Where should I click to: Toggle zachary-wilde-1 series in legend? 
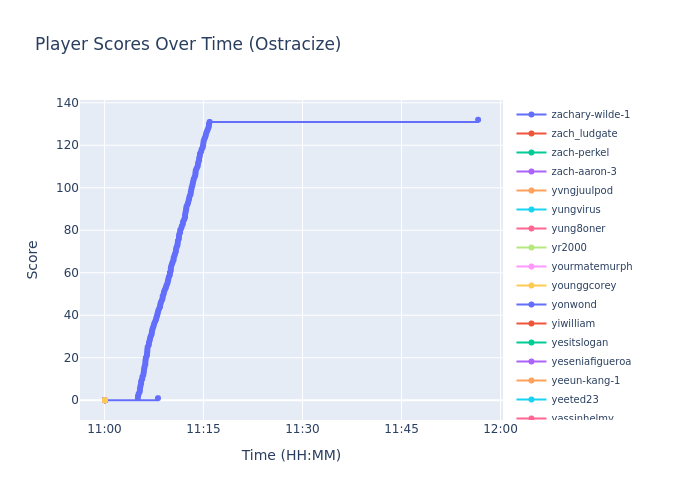pyautogui.click(x=590, y=115)
